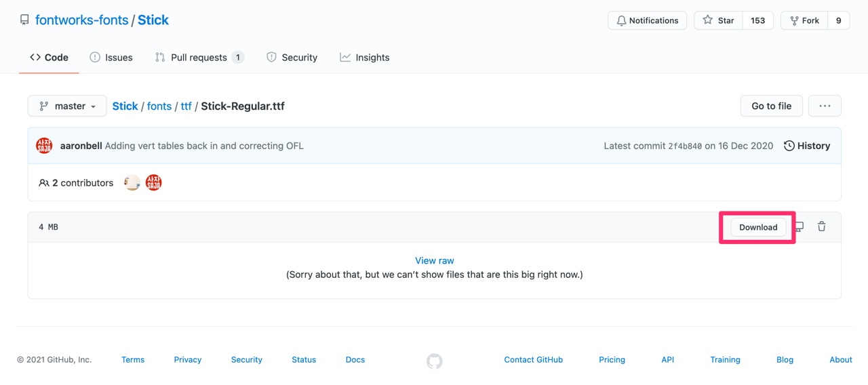Open aaronbell author link

click(x=81, y=146)
